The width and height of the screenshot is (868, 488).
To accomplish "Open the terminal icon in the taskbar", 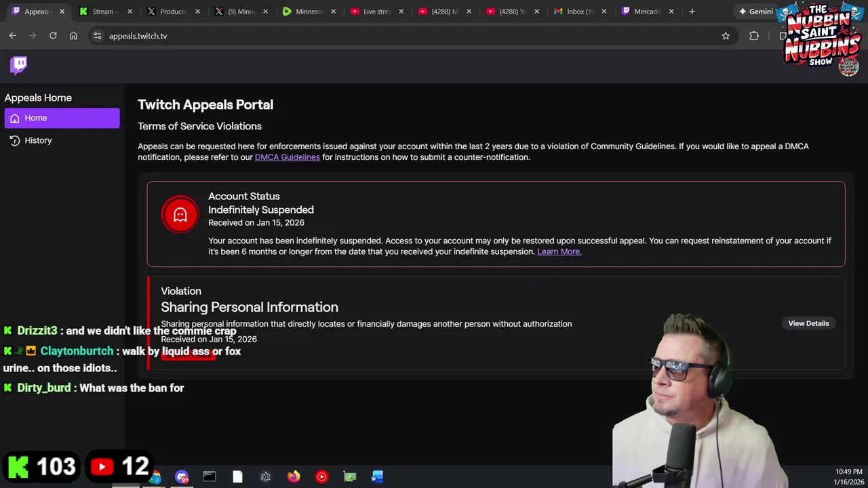I will [x=210, y=477].
